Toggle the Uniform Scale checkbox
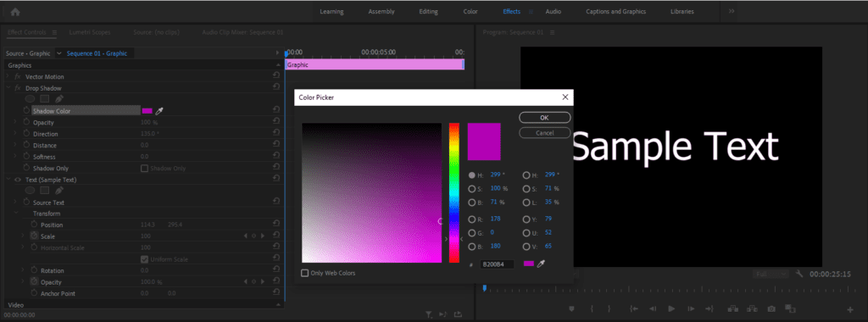 click(144, 259)
